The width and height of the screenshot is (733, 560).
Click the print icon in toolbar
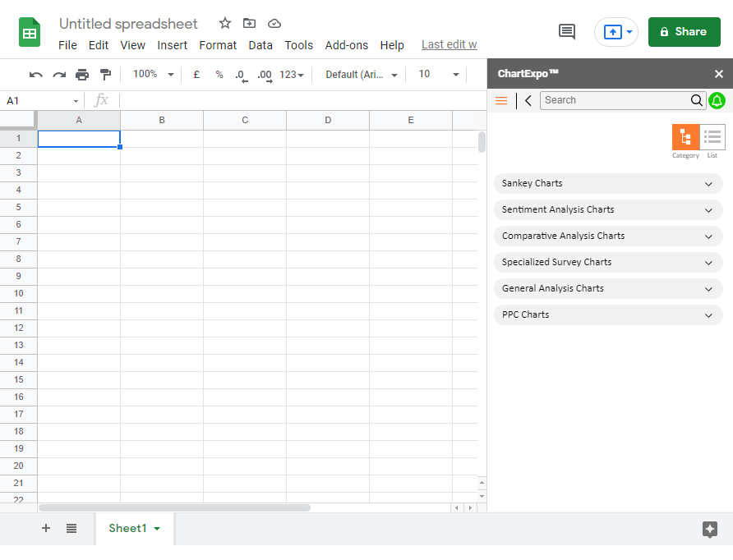tap(82, 75)
